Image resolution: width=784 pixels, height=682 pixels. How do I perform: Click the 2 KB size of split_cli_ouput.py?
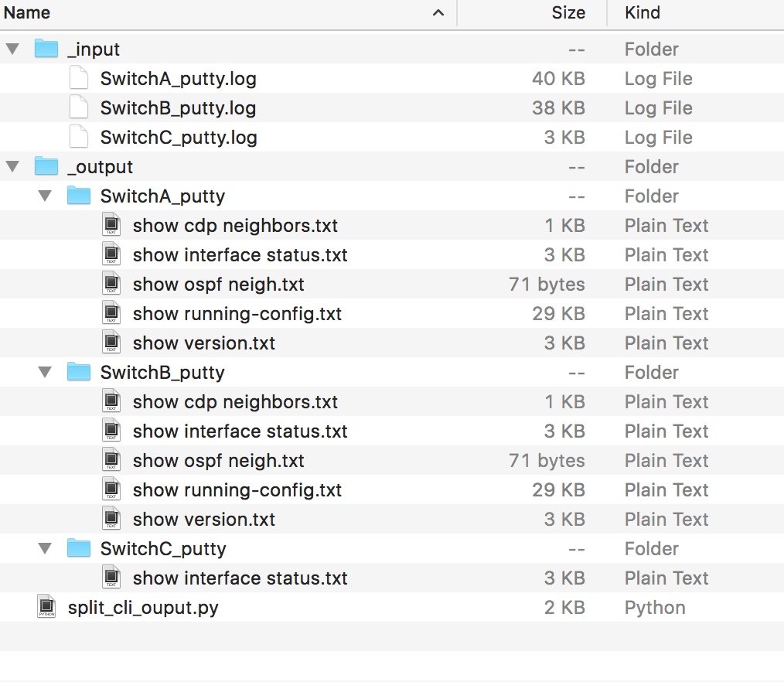click(564, 608)
